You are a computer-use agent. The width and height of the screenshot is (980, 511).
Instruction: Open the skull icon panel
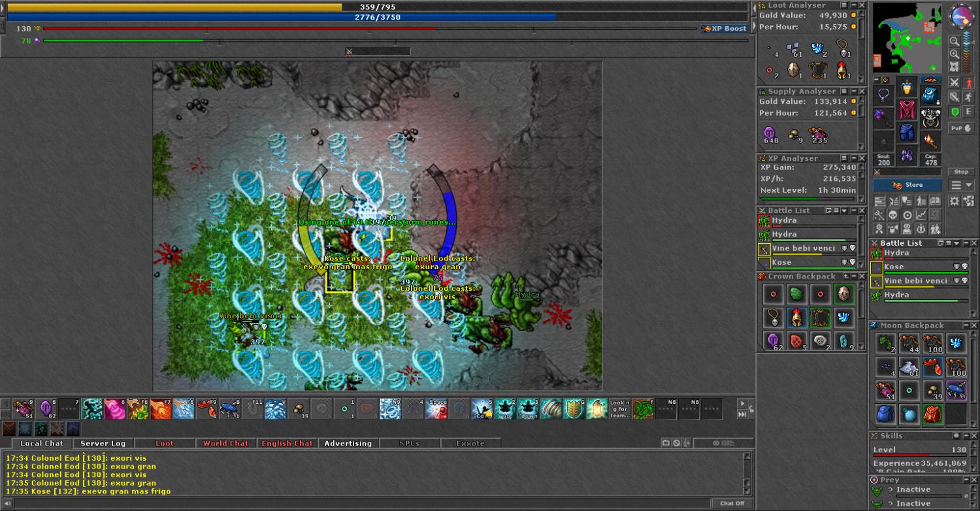[x=893, y=215]
